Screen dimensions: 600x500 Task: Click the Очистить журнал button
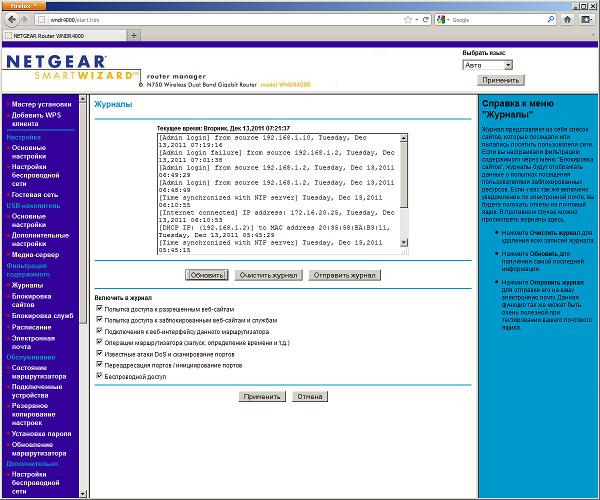(268, 275)
